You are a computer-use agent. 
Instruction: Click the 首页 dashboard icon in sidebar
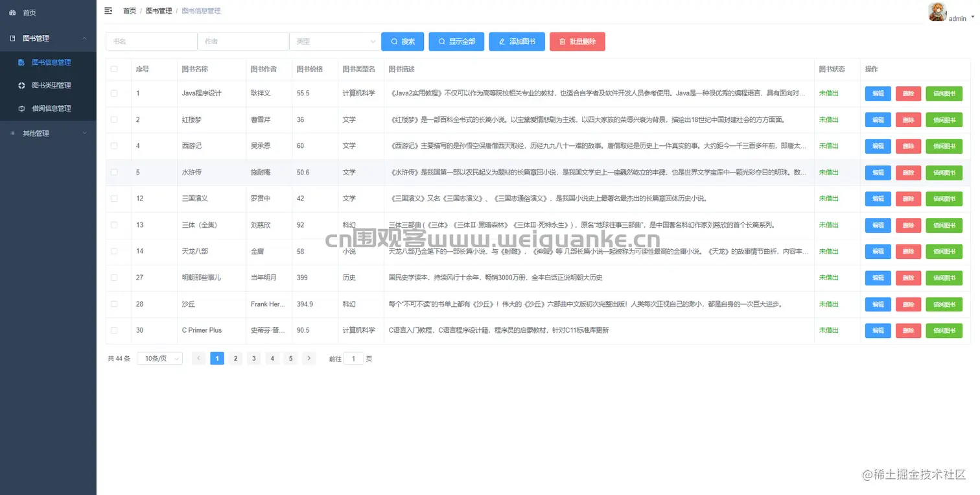pos(12,12)
